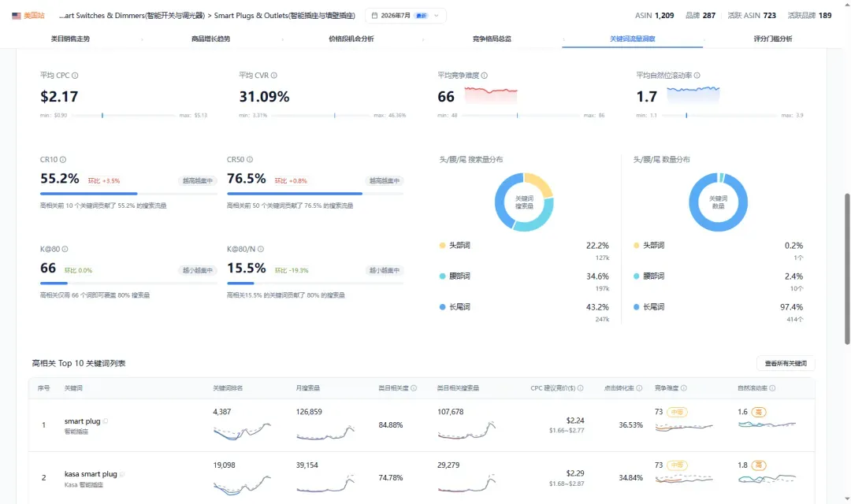
Task: Click info icon in 类目相关度 column header
Action: click(414, 388)
